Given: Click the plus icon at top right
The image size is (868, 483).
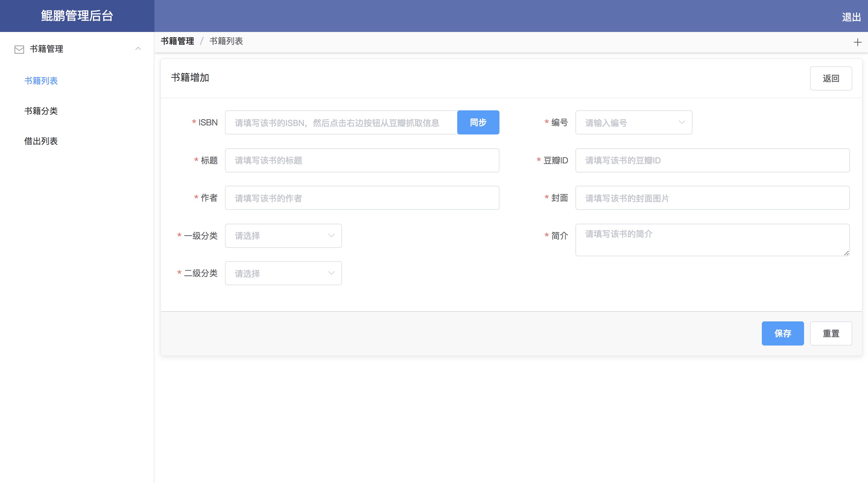Looking at the screenshot, I should (857, 42).
